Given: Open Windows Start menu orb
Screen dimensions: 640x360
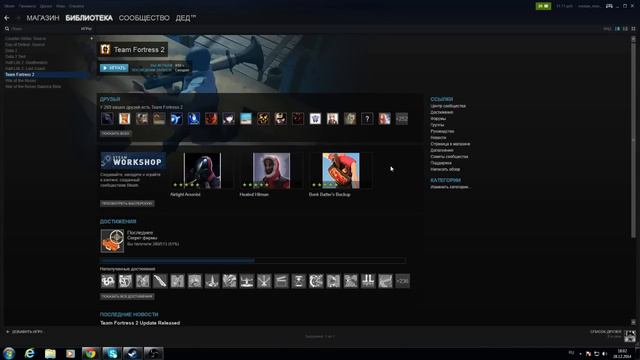Looking at the screenshot, I should coord(9,353).
